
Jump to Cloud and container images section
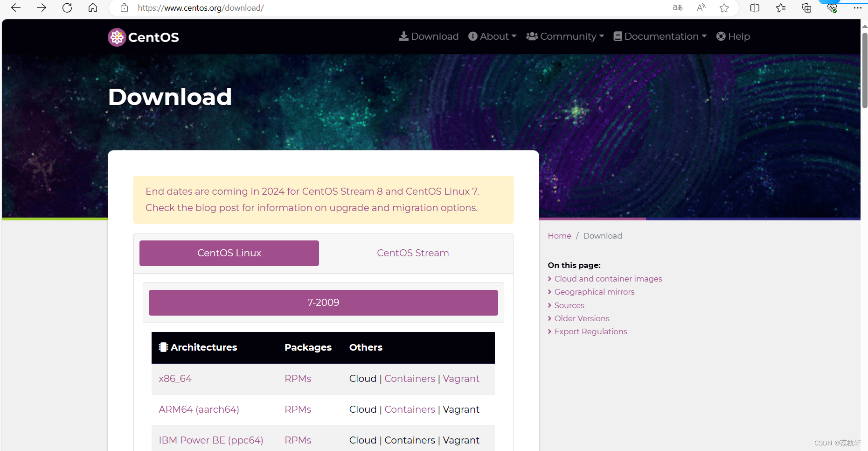click(608, 279)
